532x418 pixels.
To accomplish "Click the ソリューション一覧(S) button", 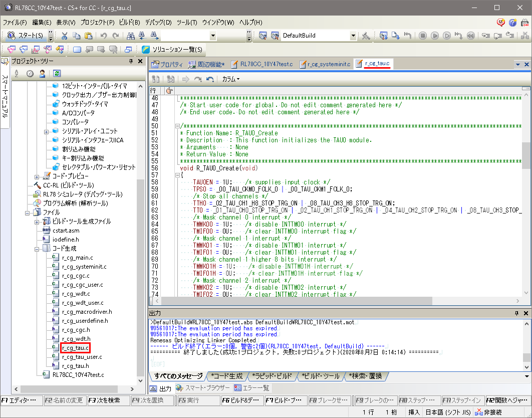I will (x=172, y=49).
